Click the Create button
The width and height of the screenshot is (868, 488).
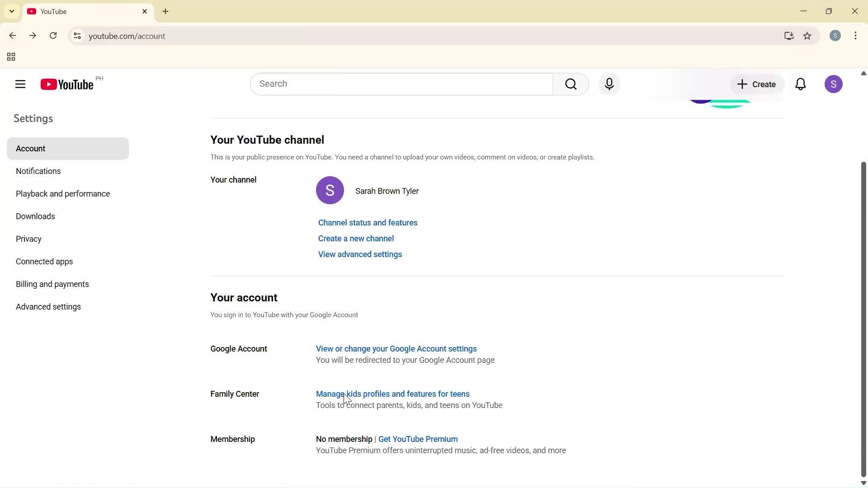[x=756, y=84]
